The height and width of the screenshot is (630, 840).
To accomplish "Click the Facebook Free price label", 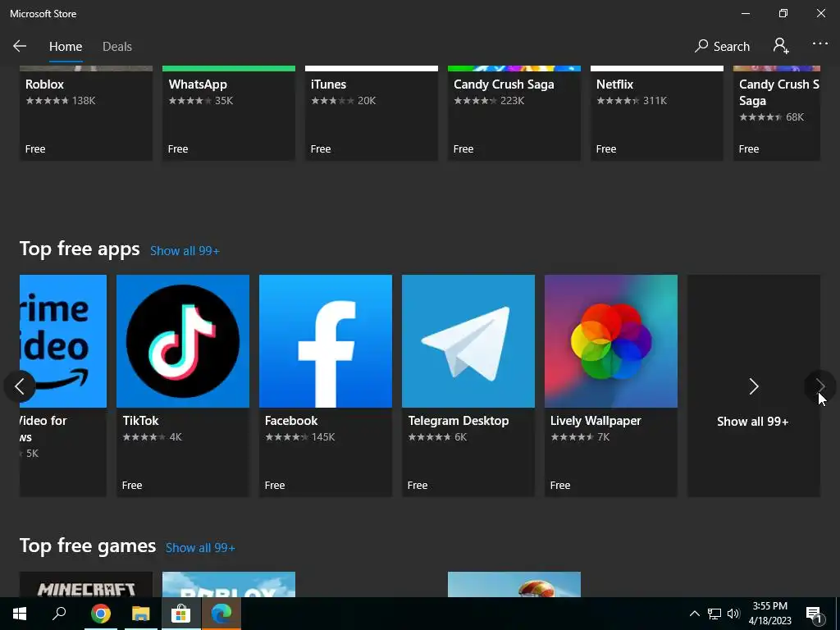I will tap(275, 486).
